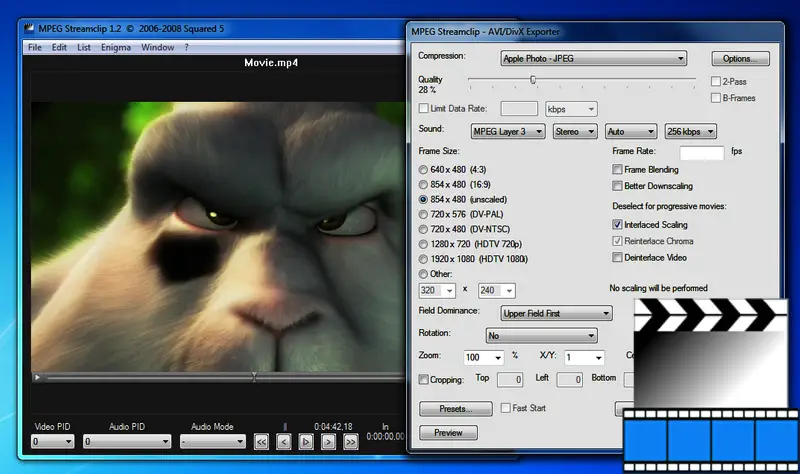Open the 256 kbps bitrate dropdown
Image resolution: width=800 pixels, height=474 pixels.
click(x=690, y=132)
